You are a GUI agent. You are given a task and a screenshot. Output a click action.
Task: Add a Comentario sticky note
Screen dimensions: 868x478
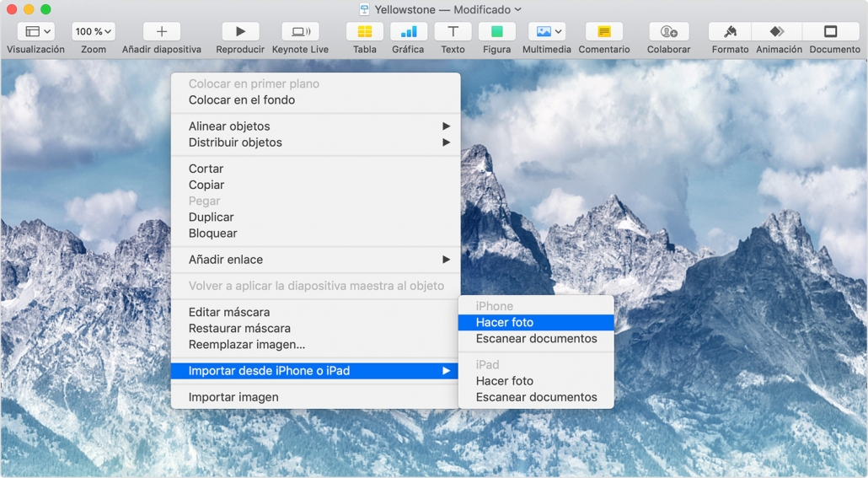coord(604,31)
